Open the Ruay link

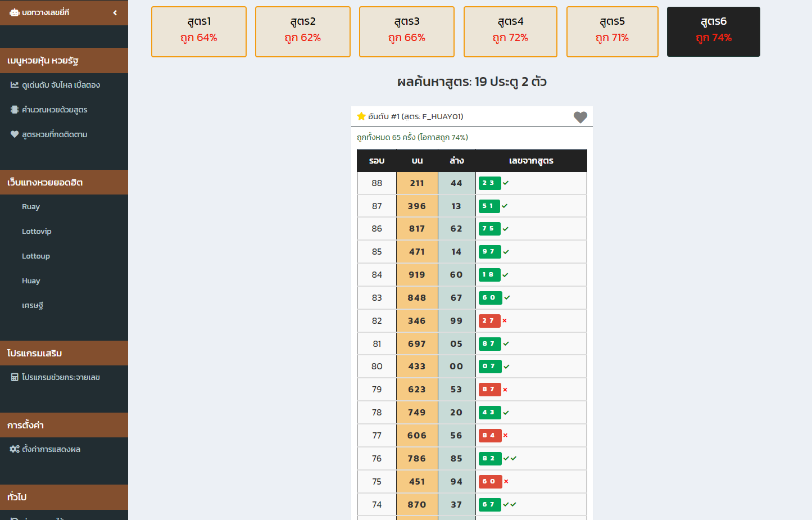(31, 206)
